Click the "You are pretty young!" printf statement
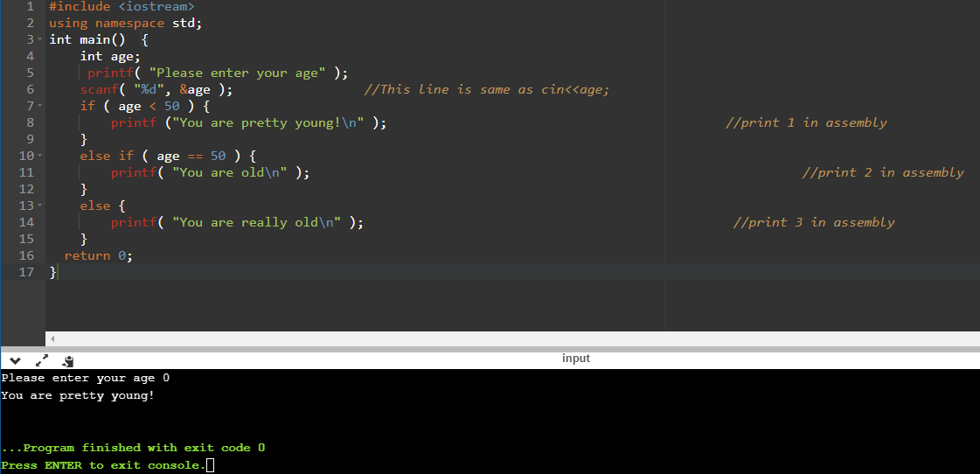The height and width of the screenshot is (474, 980). tap(249, 122)
